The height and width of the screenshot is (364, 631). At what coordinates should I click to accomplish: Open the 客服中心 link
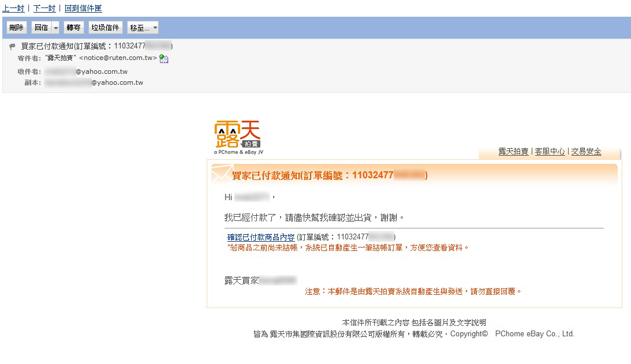click(x=550, y=152)
